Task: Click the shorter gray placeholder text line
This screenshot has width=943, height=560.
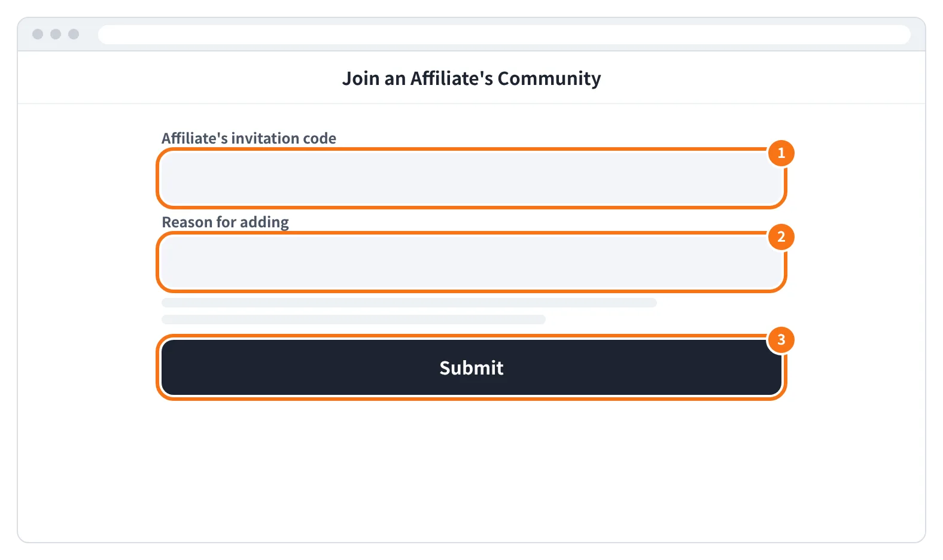Action: point(354,319)
